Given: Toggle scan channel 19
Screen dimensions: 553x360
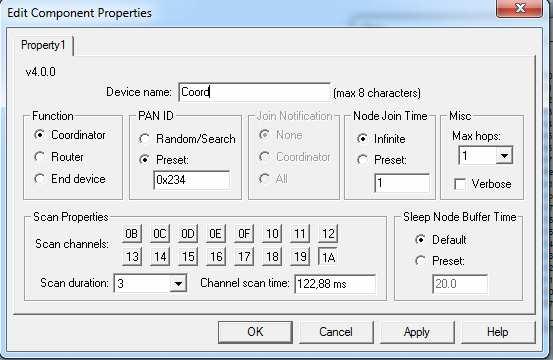Looking at the screenshot, I should click(x=300, y=256).
